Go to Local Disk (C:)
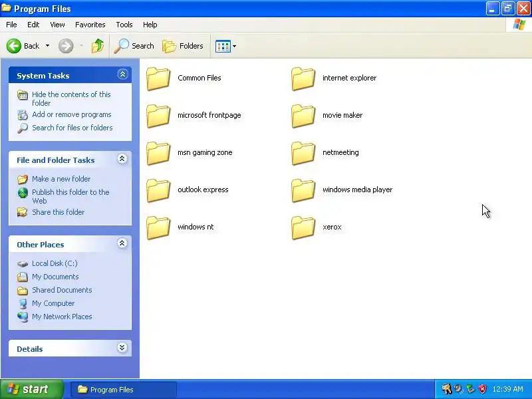 (x=55, y=263)
